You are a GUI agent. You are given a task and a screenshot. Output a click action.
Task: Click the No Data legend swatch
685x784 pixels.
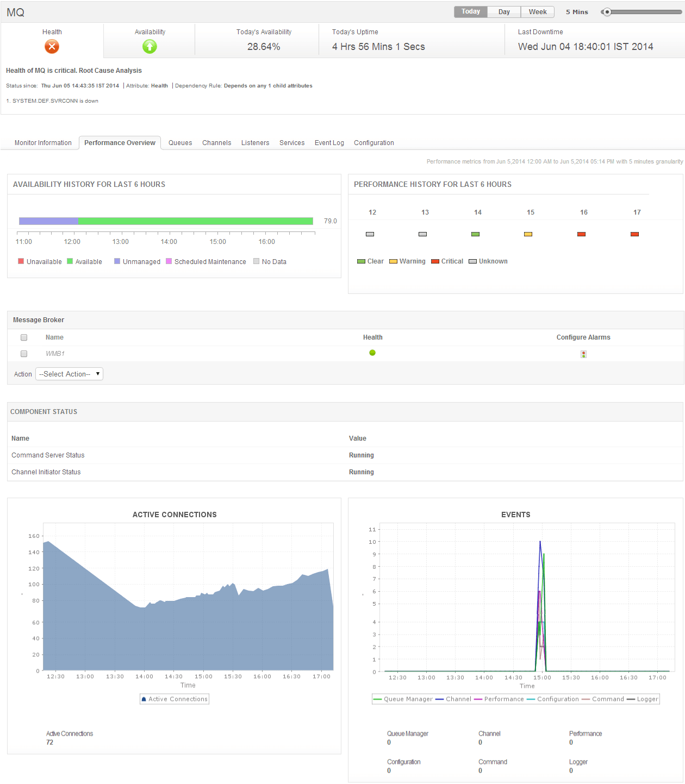(x=256, y=261)
